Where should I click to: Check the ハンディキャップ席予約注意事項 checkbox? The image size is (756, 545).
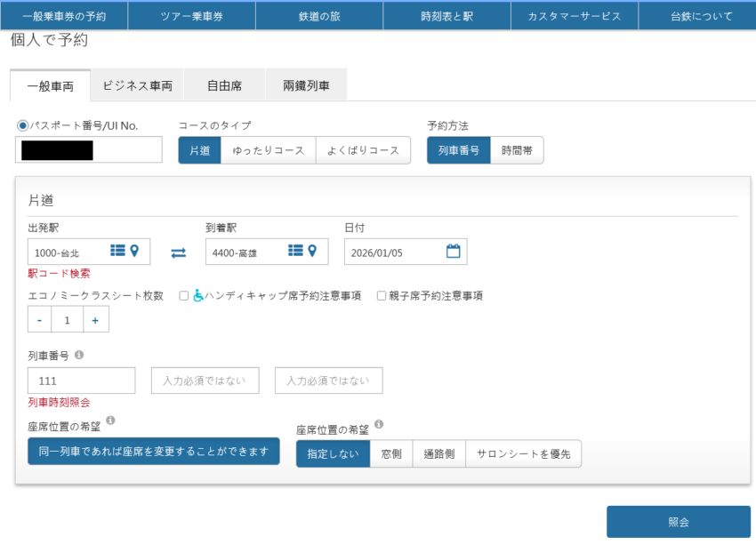click(x=183, y=296)
